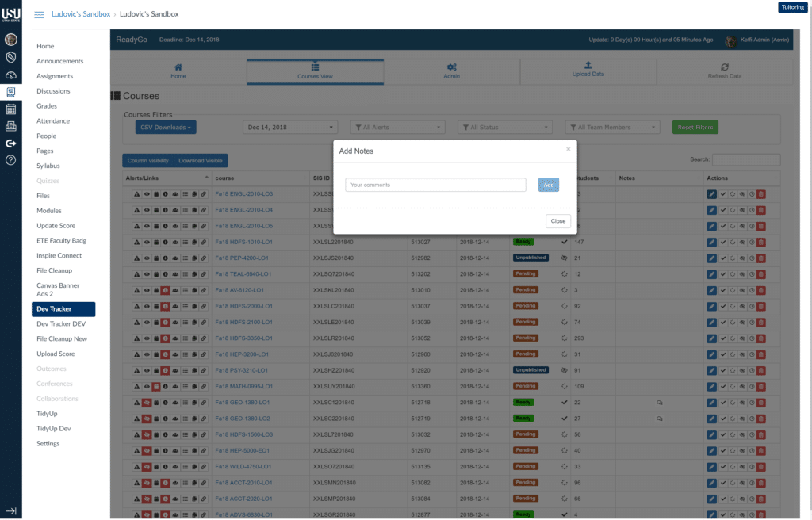Image resolution: width=812 pixels, height=520 pixels.
Task: Open the Help question mark icon
Action: tap(11, 160)
